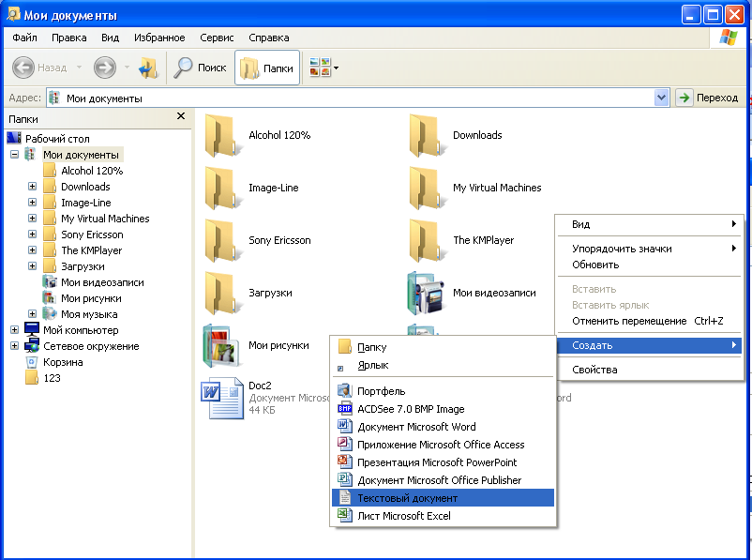Screen dimensions: 752x560
Task: Expand the Моя музыка tree node
Action: coord(32,314)
